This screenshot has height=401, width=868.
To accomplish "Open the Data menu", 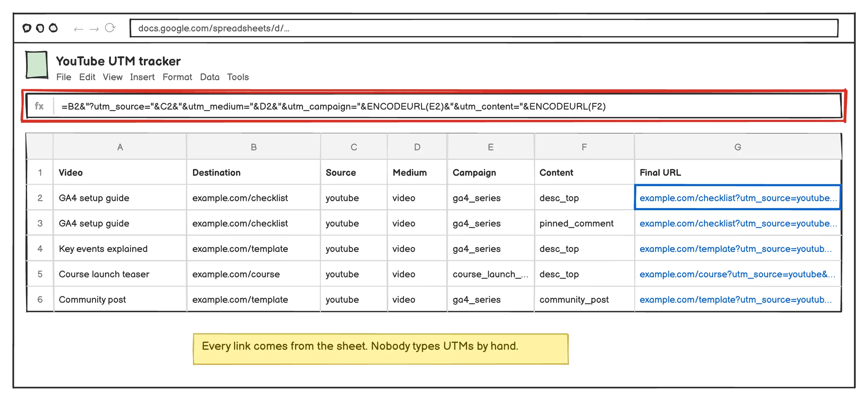I will pos(210,77).
